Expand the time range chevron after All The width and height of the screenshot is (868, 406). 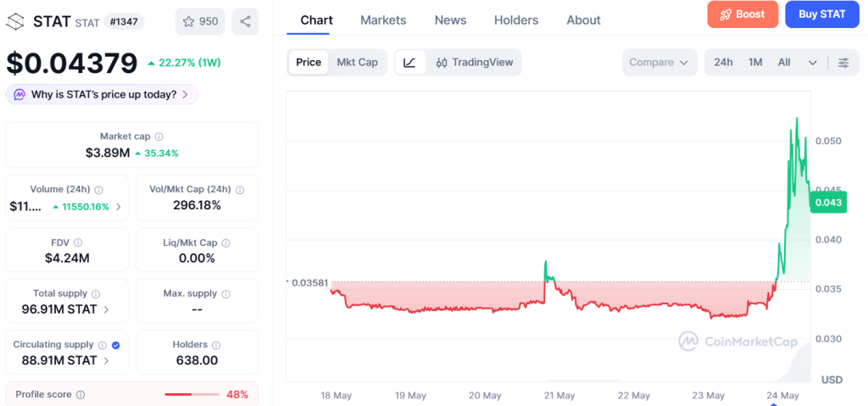(x=812, y=63)
